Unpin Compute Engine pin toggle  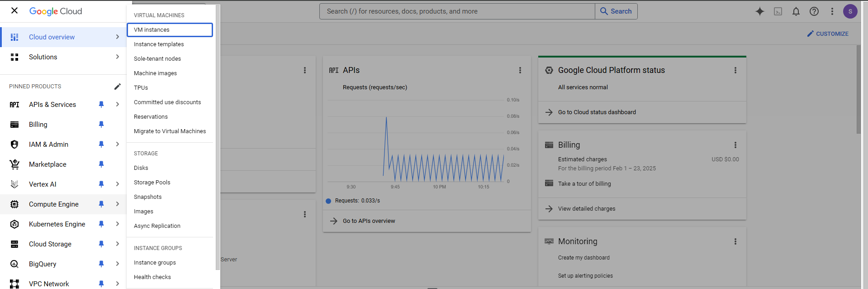pyautogui.click(x=101, y=204)
